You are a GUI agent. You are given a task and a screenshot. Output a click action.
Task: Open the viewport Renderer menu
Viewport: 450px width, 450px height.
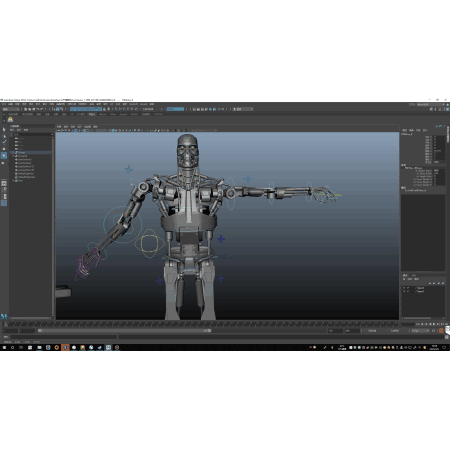pyautogui.click(x=87, y=127)
